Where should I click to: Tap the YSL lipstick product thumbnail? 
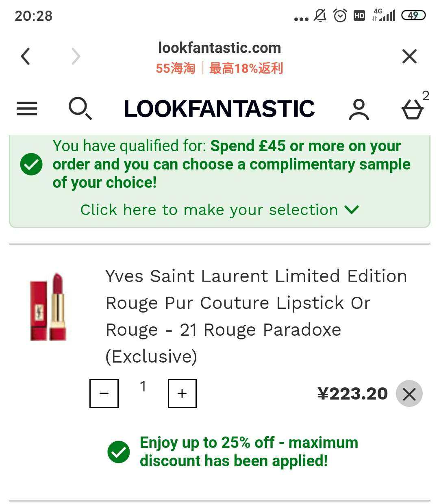click(x=48, y=307)
